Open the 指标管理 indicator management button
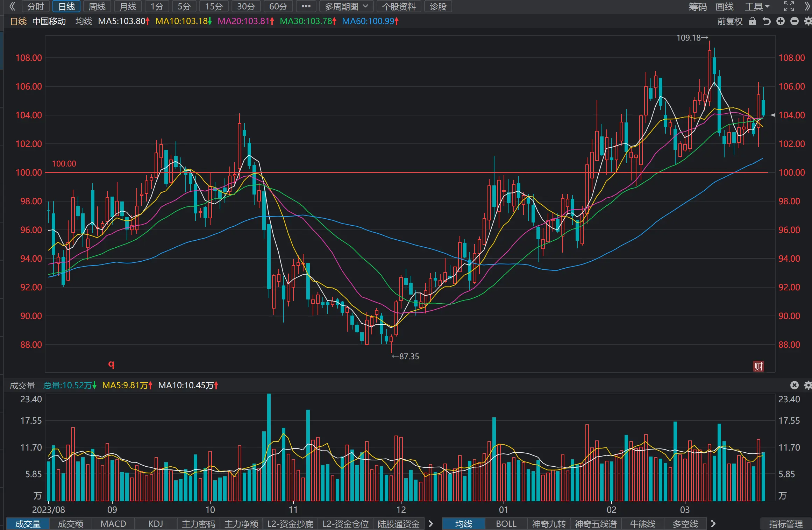Image resolution: width=812 pixels, height=530 pixels. [x=786, y=524]
